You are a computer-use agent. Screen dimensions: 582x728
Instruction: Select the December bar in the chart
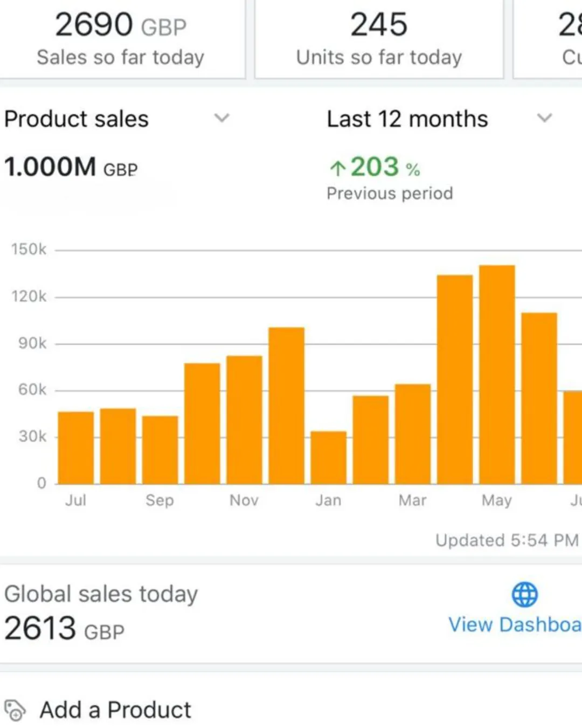[286, 406]
